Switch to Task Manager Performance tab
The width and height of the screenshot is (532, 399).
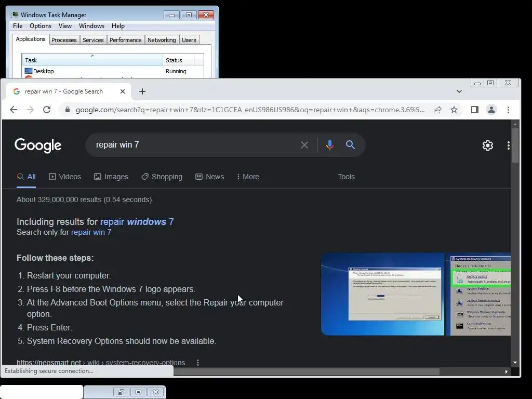[x=126, y=40]
